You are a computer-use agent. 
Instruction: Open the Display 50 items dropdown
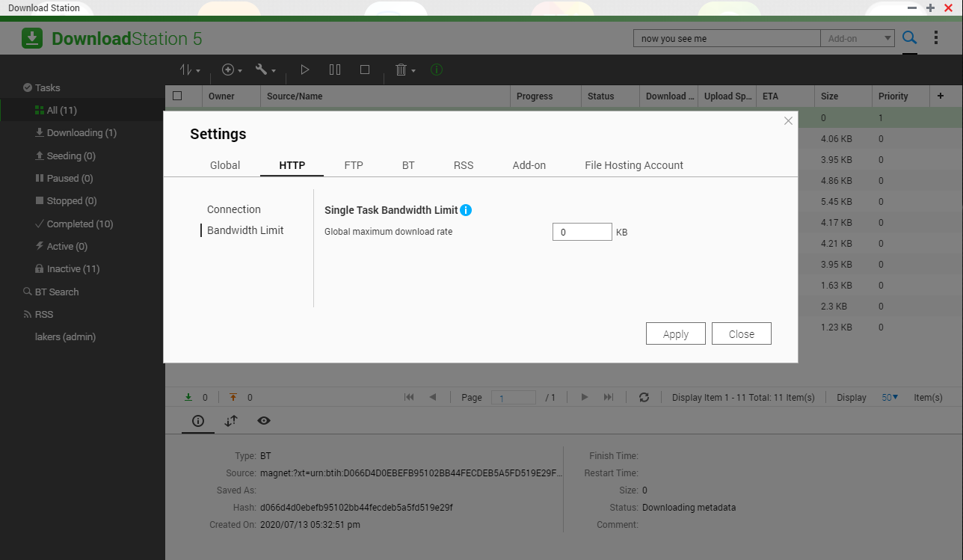tap(890, 397)
